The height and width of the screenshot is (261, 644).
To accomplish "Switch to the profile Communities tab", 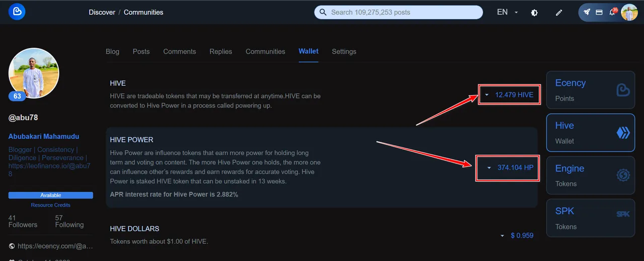I will pos(265,51).
